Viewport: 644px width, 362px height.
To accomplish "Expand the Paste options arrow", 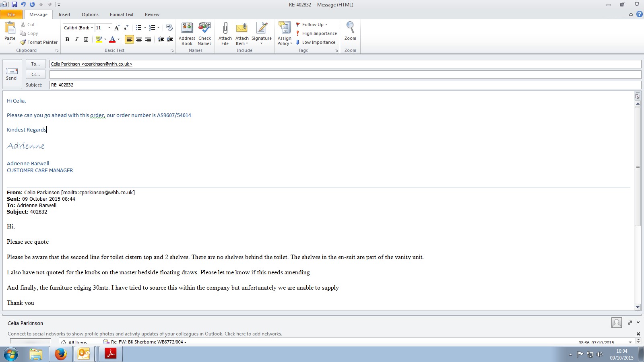I will tap(10, 43).
